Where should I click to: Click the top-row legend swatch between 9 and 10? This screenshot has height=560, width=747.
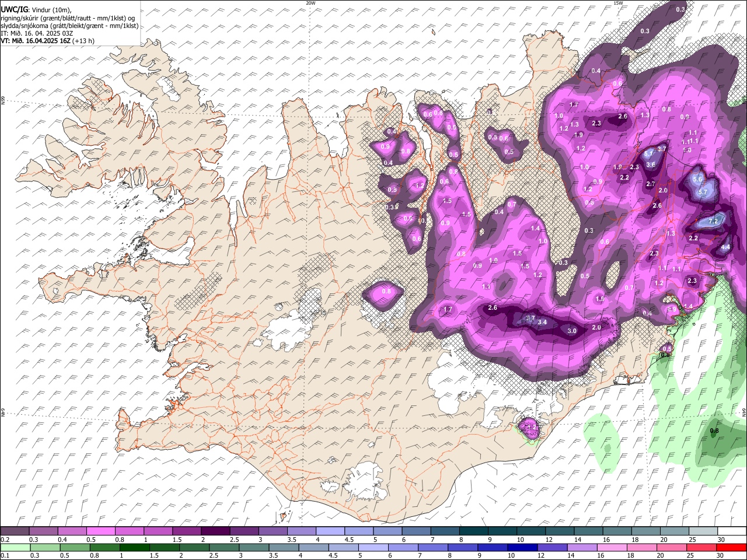point(502,531)
